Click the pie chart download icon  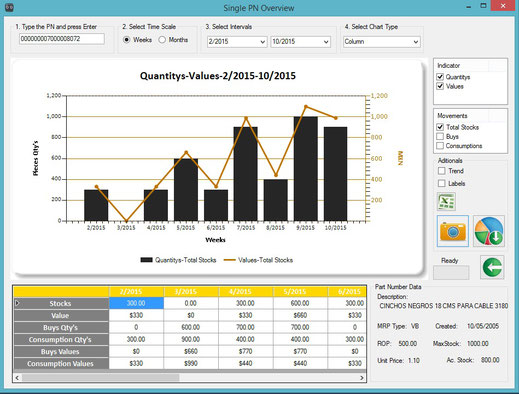tap(489, 231)
